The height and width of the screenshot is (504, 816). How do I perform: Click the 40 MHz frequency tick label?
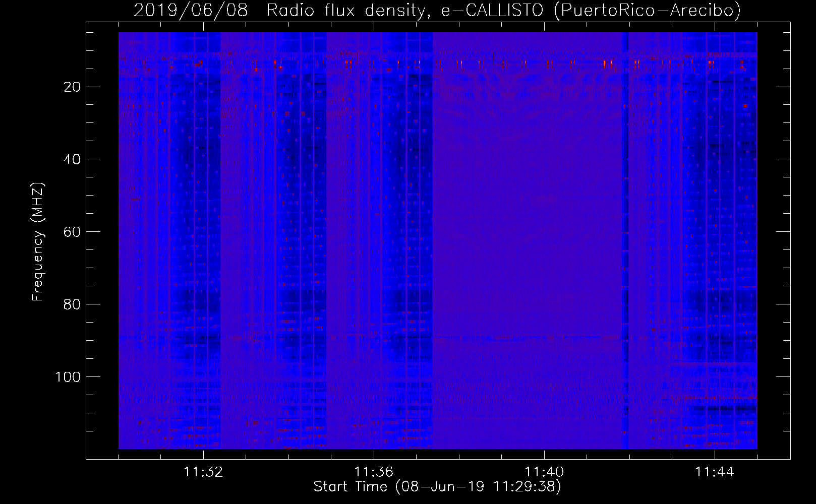(72, 159)
